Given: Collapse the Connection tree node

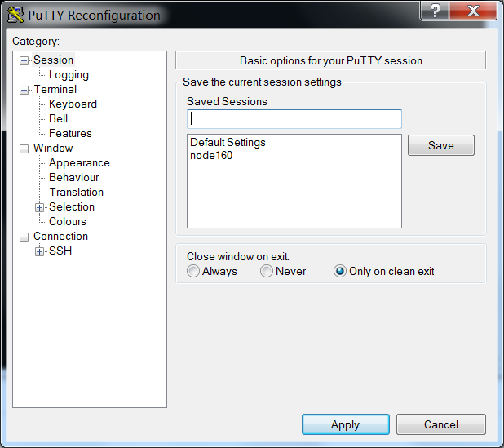Looking at the screenshot, I should pos(24,237).
